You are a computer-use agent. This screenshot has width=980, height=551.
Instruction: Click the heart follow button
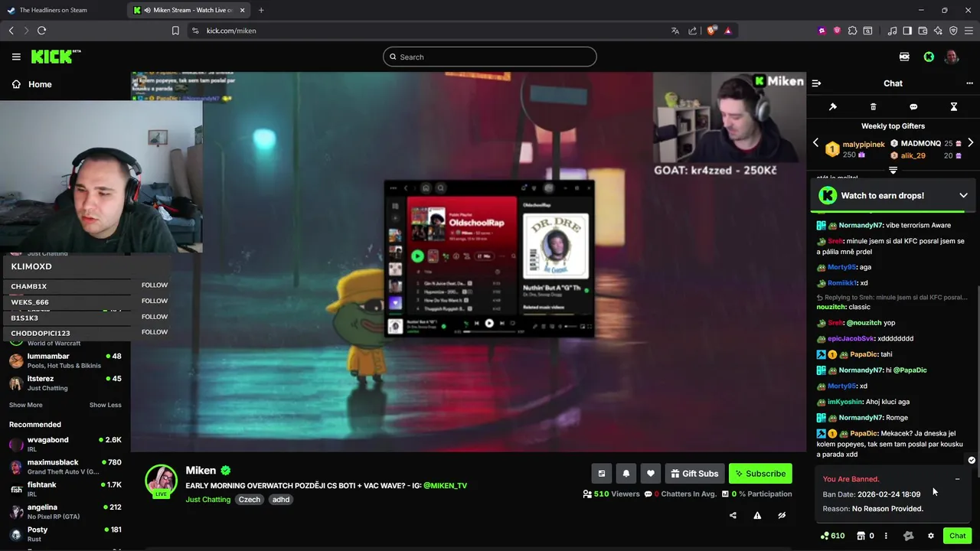[x=651, y=474]
